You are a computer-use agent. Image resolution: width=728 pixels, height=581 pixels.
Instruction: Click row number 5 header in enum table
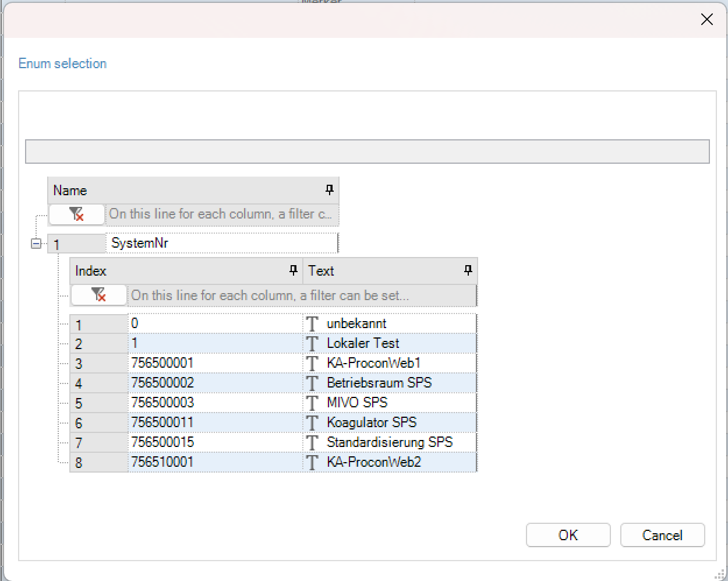[98, 403]
